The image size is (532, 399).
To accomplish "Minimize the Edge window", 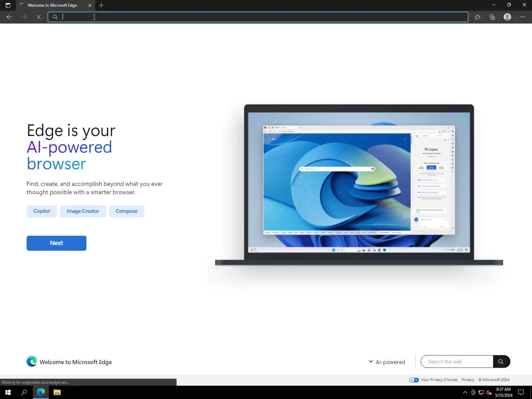I will 494,5.
